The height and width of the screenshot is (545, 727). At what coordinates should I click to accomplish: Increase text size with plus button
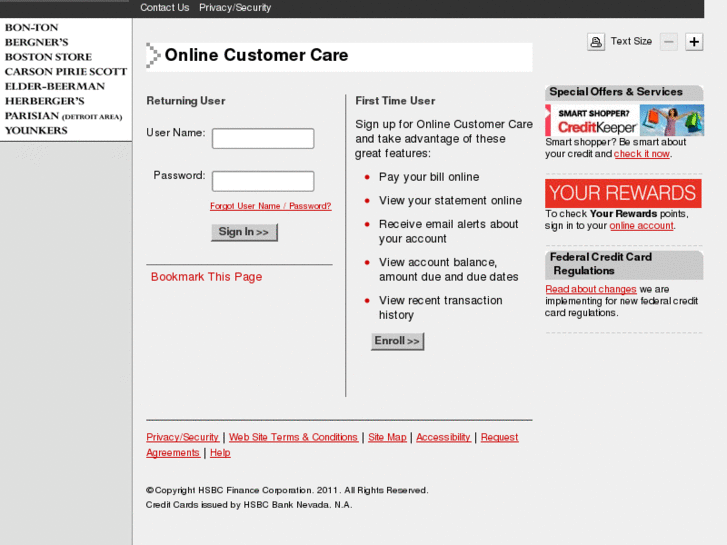pos(694,42)
